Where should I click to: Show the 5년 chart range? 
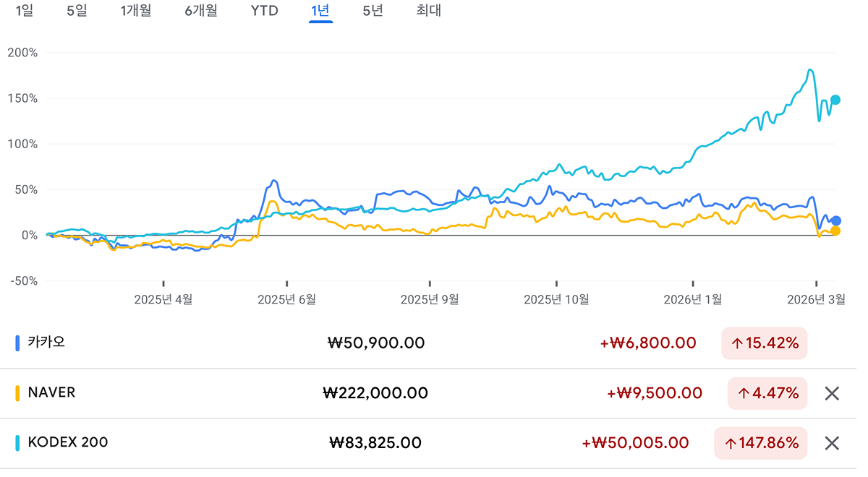tap(373, 11)
